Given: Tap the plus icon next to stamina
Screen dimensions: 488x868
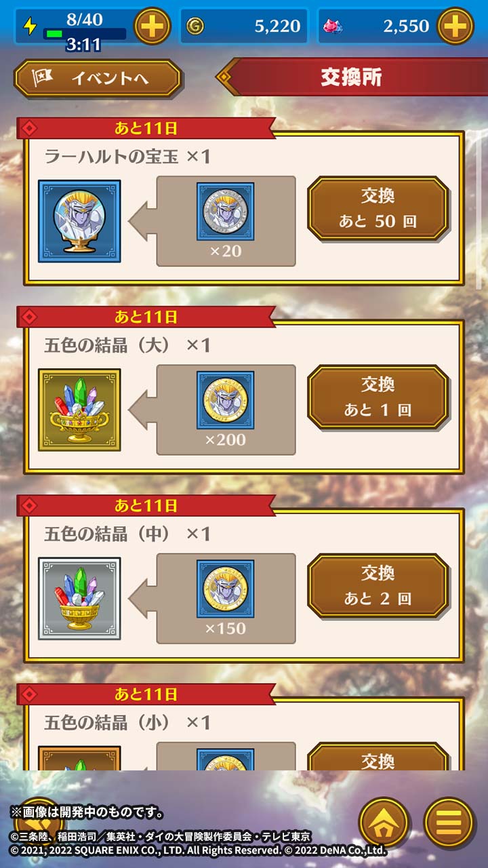Looking at the screenshot, I should coord(152,26).
